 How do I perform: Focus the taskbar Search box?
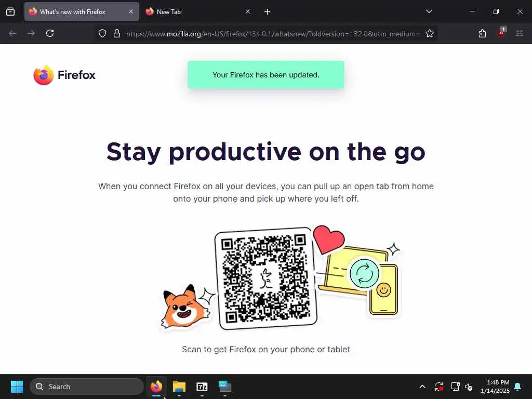(x=87, y=387)
